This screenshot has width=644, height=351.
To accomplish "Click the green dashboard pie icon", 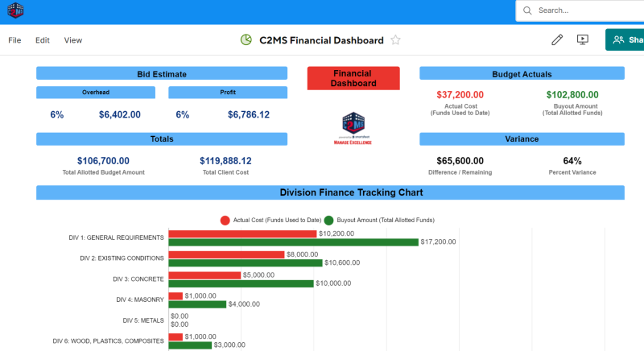I will (x=246, y=40).
